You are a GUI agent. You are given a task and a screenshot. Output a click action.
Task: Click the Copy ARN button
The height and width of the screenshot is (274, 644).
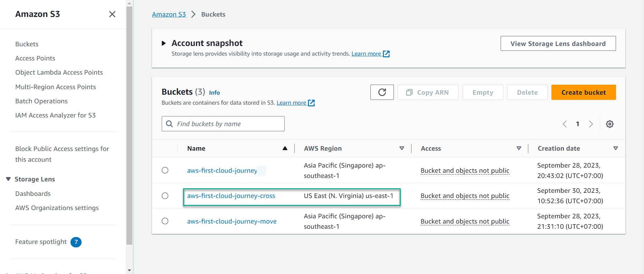(x=428, y=92)
